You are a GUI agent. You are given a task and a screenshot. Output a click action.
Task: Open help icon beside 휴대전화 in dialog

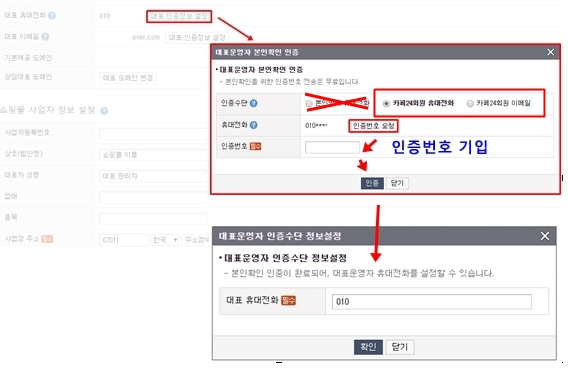(x=254, y=125)
